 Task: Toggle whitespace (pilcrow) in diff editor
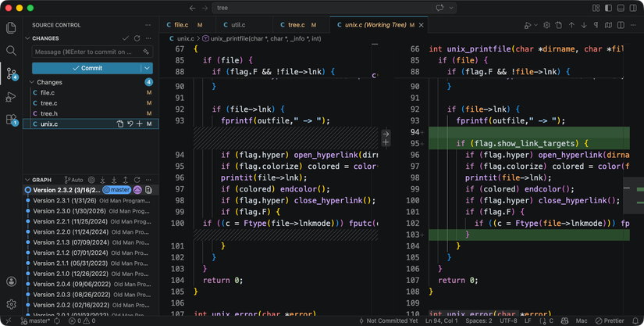(x=596, y=25)
